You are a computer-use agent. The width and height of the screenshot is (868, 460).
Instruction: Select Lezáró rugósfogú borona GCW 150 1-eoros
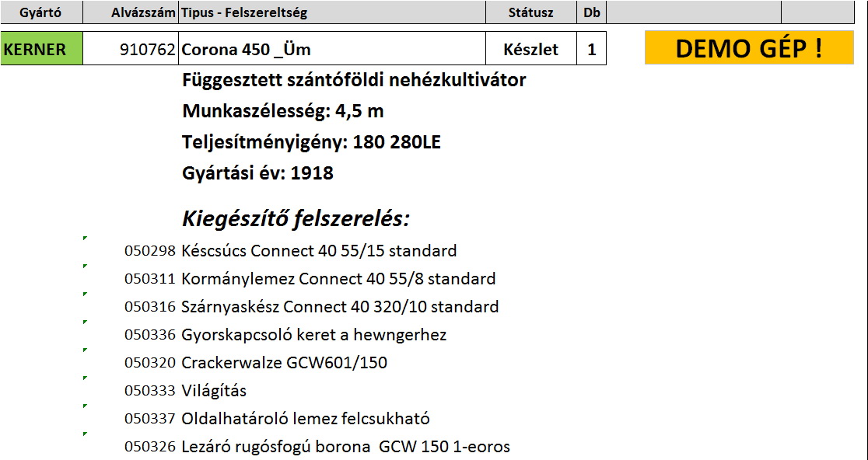(x=346, y=448)
